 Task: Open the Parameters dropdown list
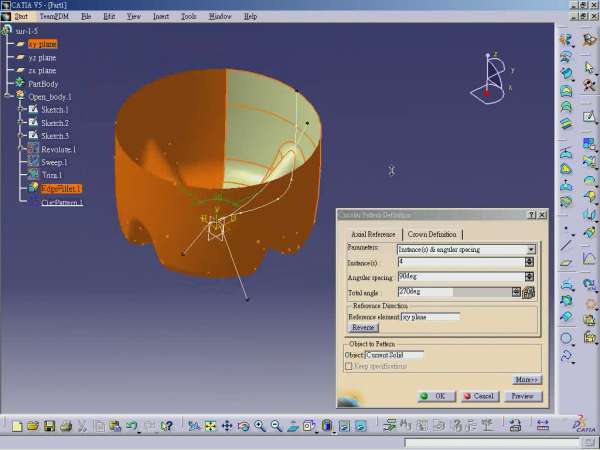click(531, 248)
